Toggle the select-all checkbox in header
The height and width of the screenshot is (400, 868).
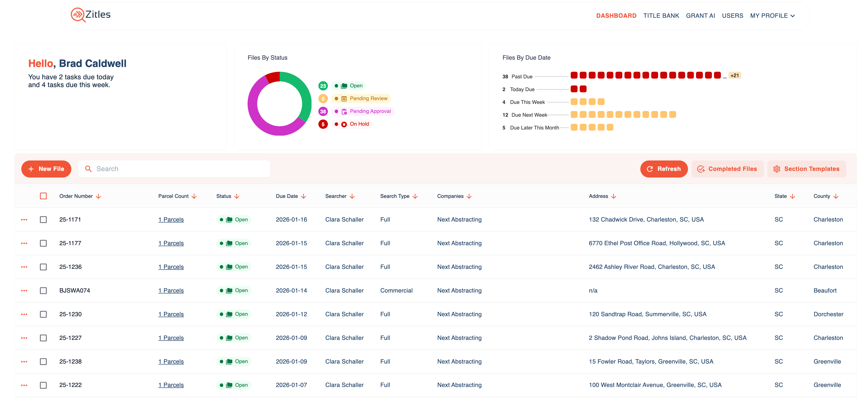click(43, 196)
